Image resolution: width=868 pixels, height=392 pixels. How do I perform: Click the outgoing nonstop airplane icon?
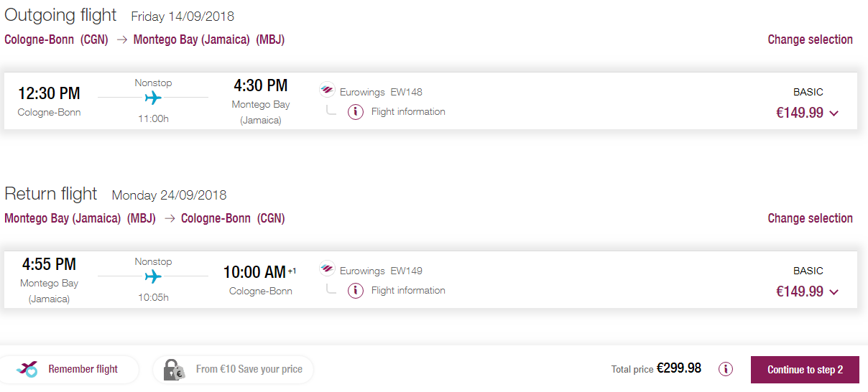[153, 98]
